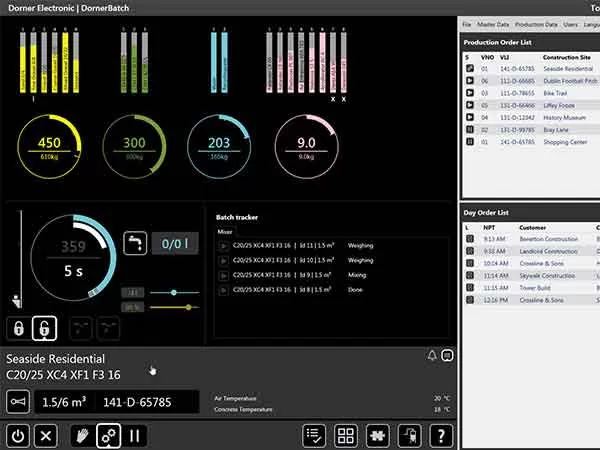Select the Skywalk Construction customer row
This screenshot has height=450, width=600.
(531, 276)
